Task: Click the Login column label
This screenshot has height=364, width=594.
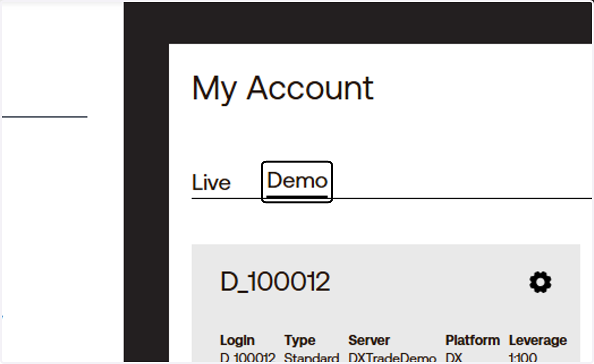Action: [x=238, y=340]
